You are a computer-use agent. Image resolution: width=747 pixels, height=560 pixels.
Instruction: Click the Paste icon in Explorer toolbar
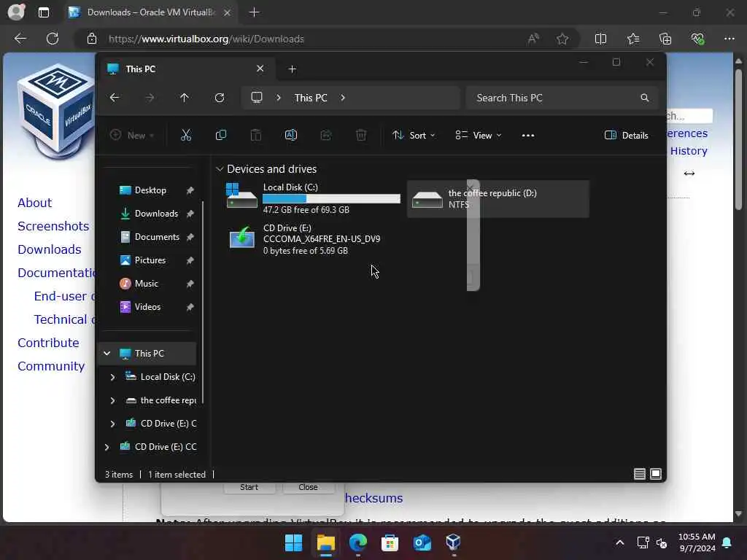tap(256, 135)
